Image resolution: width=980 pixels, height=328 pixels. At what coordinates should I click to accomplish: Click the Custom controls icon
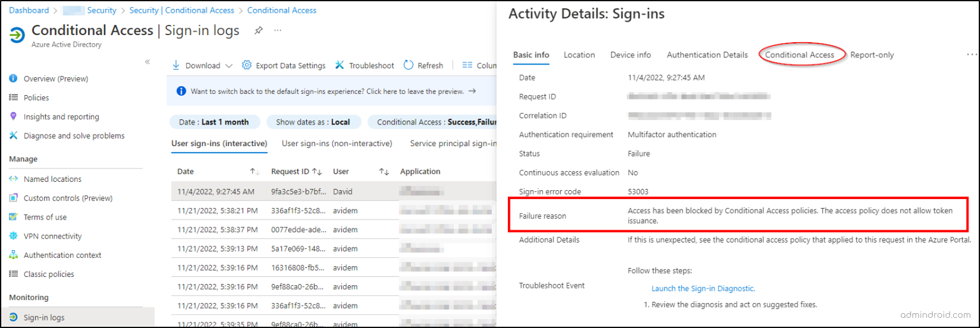pos(13,198)
